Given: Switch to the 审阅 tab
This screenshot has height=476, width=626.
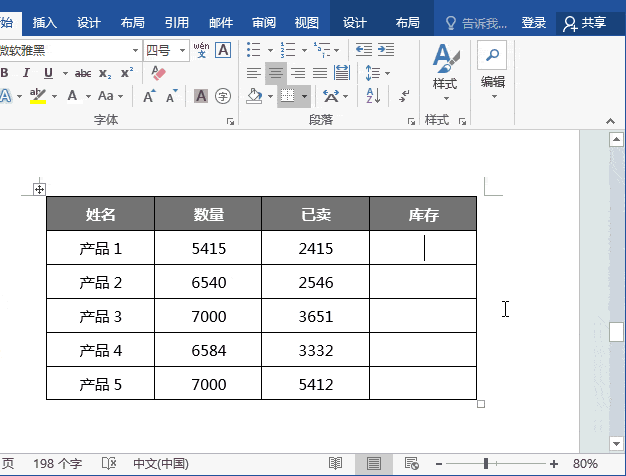Looking at the screenshot, I should (x=264, y=22).
